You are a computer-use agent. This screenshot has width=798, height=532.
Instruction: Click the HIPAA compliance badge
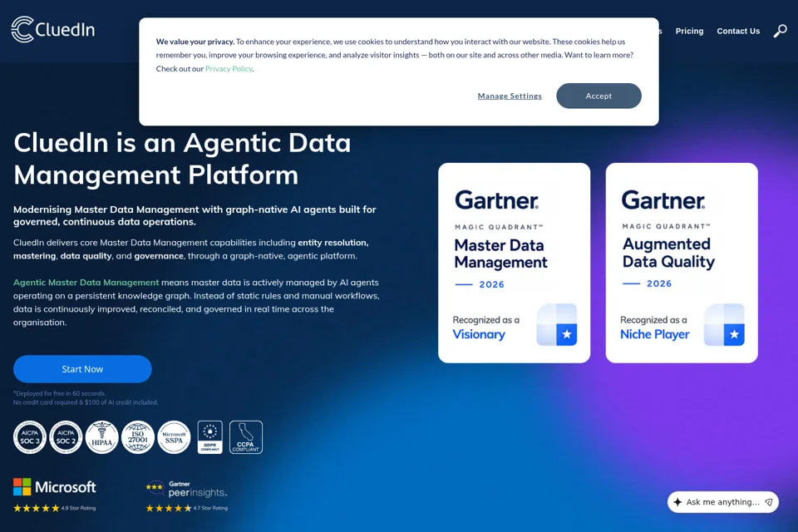coord(101,436)
